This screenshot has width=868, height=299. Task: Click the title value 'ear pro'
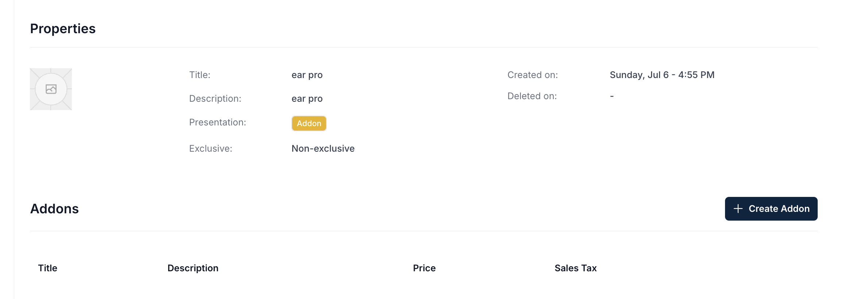click(307, 75)
